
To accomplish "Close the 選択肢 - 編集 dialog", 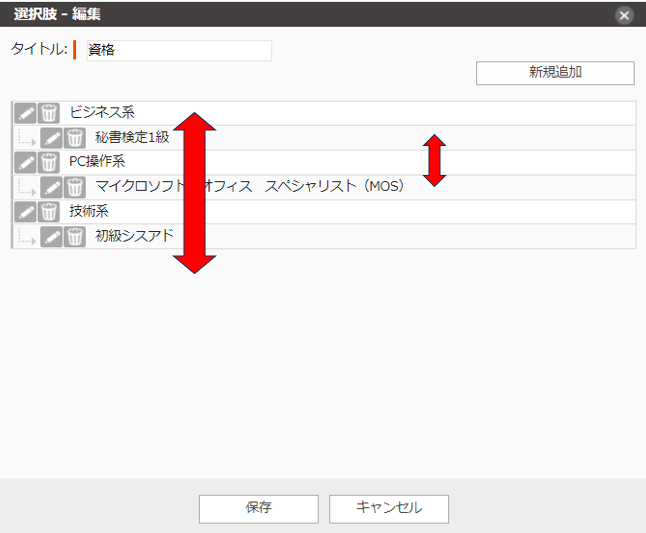I will [x=624, y=16].
